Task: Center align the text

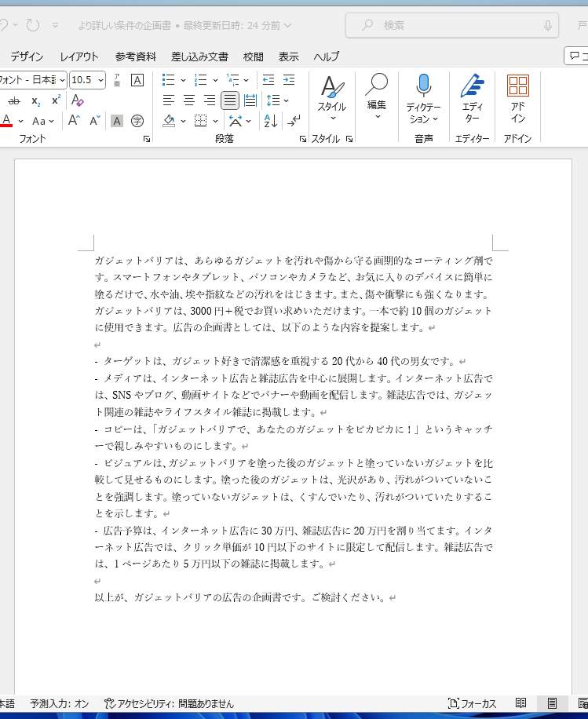Action: (189, 100)
